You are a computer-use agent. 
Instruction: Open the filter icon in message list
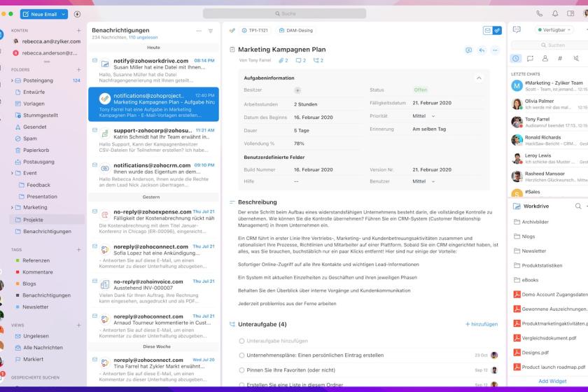(x=211, y=31)
